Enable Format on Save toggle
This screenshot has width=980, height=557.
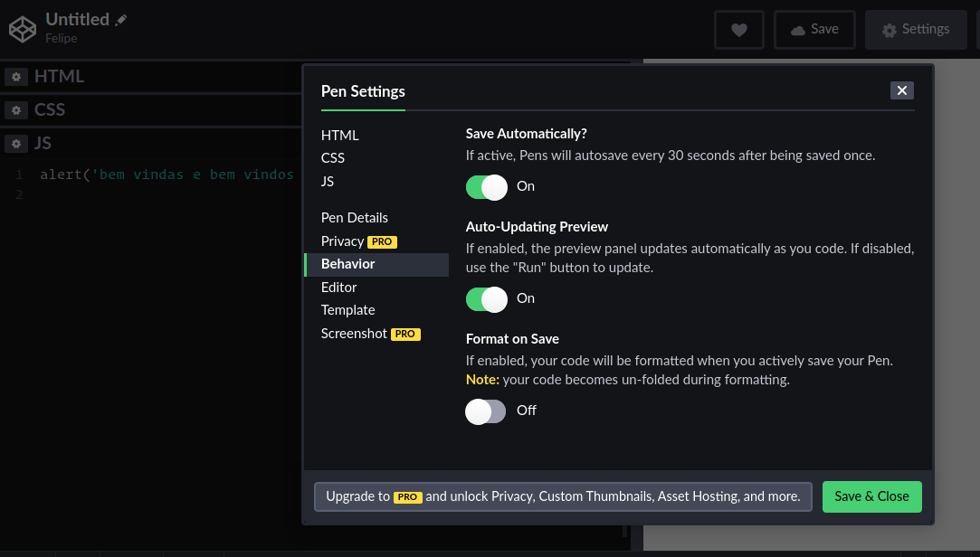tap(485, 411)
